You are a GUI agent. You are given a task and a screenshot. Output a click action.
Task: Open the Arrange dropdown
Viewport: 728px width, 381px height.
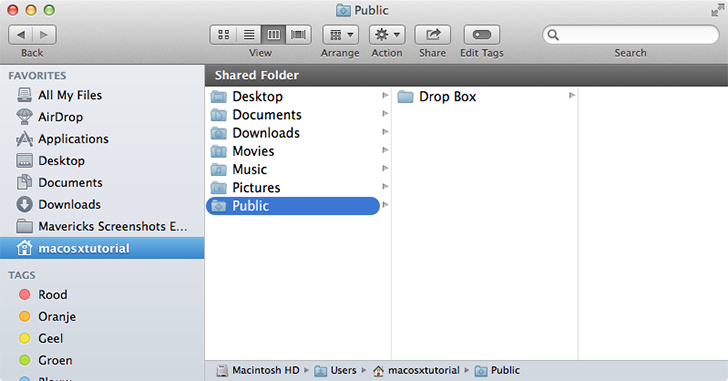pos(340,35)
